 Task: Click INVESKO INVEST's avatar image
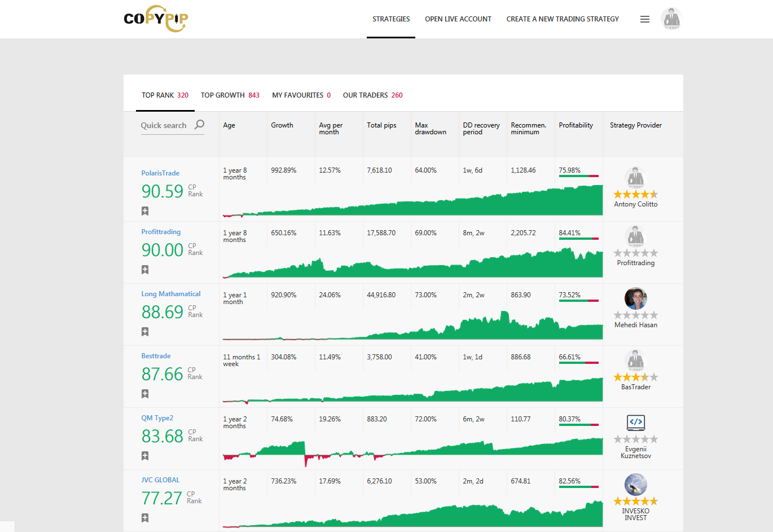[x=636, y=485]
